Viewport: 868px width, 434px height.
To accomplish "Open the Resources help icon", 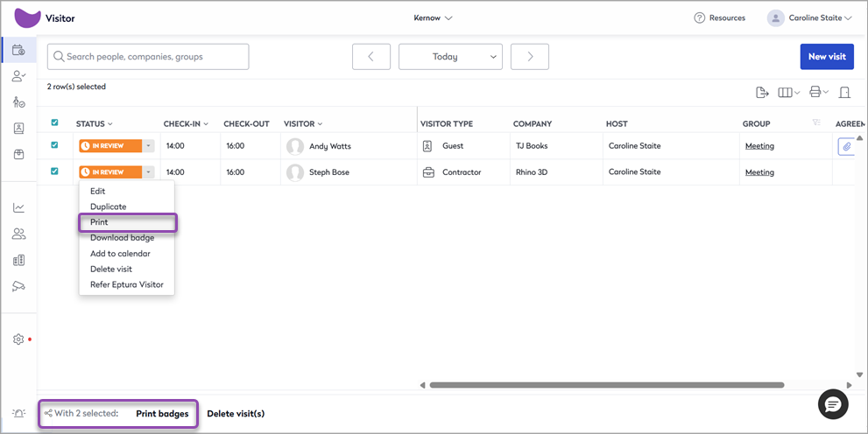I will (x=699, y=18).
